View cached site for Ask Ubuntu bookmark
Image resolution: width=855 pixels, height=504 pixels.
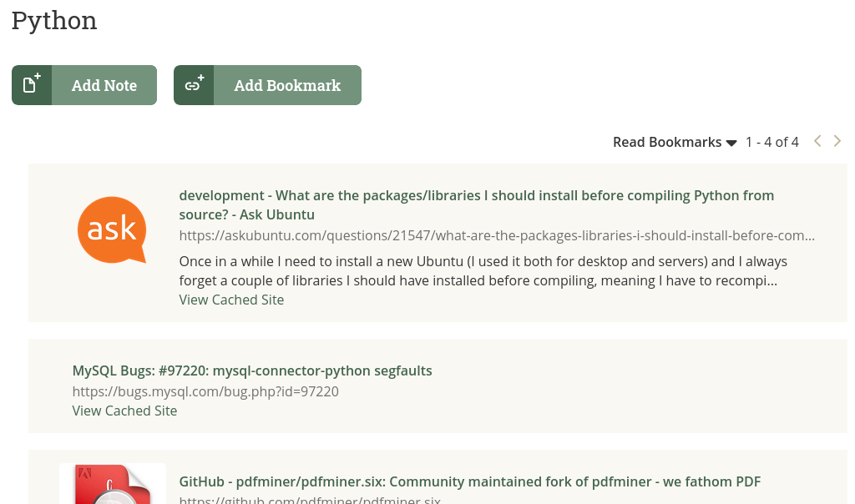pyautogui.click(x=231, y=300)
